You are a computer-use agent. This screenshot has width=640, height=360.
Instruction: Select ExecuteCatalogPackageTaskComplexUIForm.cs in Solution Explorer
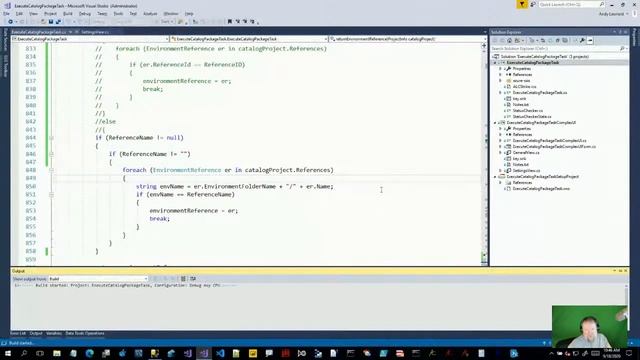pyautogui.click(x=554, y=147)
